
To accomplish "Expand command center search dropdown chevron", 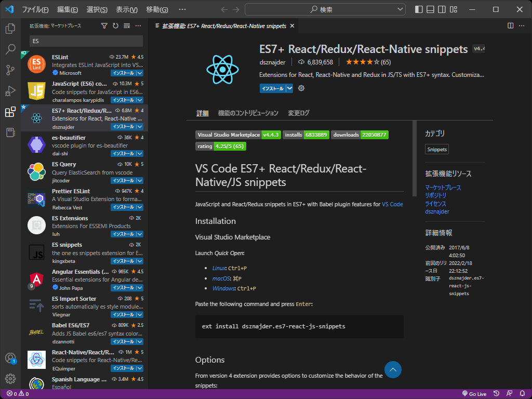I will [x=400, y=9].
